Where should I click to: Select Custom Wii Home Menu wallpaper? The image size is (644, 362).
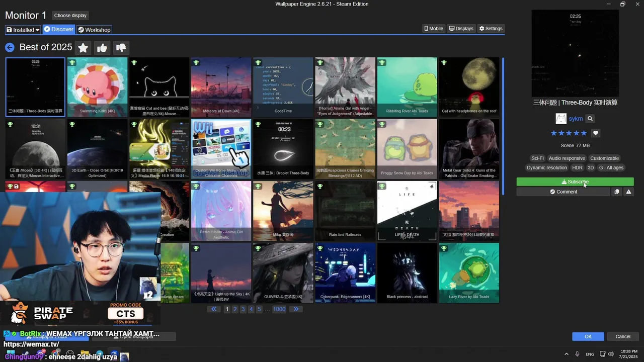tap(221, 149)
